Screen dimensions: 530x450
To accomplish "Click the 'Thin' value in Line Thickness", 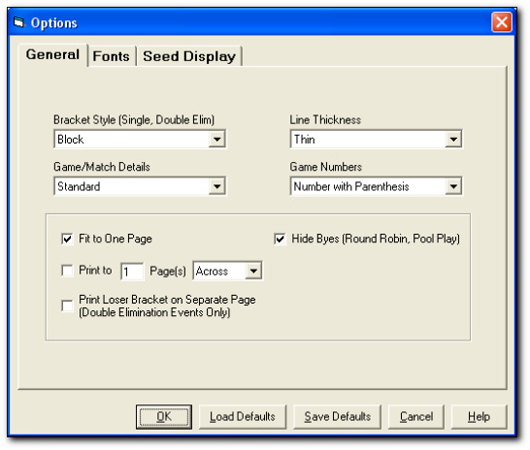I will (304, 139).
